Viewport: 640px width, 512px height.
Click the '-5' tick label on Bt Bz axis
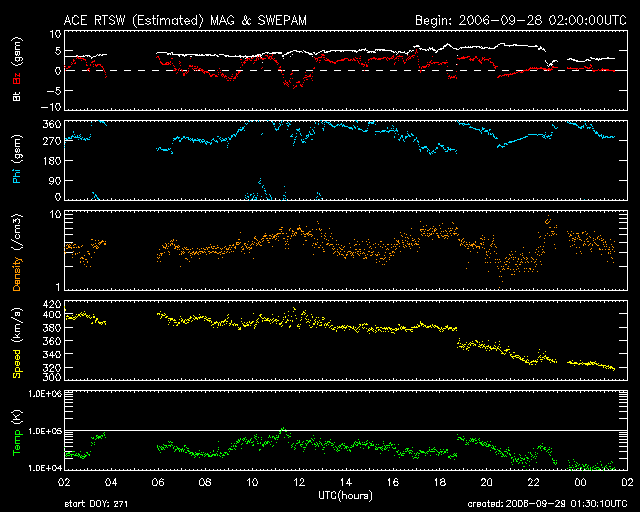(x=53, y=90)
